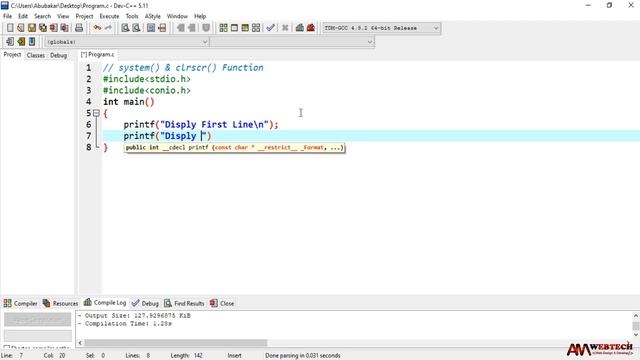Switch to the Project sidebar tab
Viewport: 640px width, 360px height.
12,55
